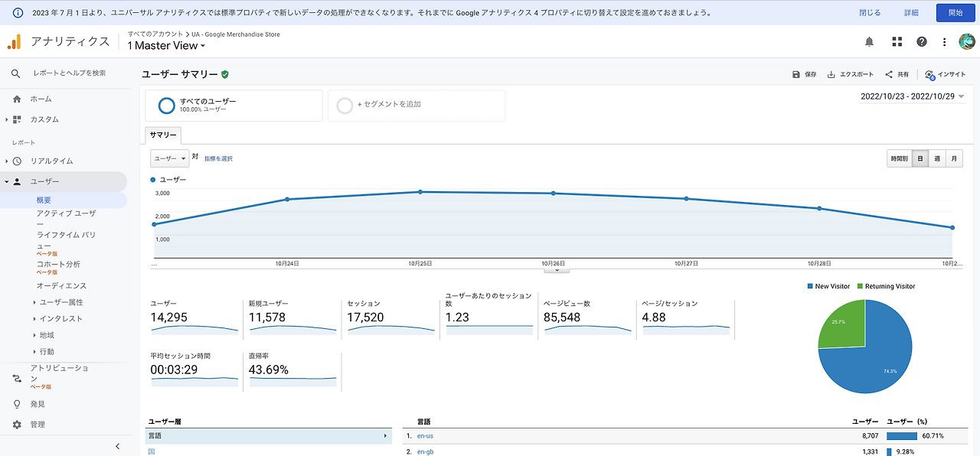Click + セグメントを追加 box
Viewport: 980px width, 456px height.
pyautogui.click(x=416, y=106)
